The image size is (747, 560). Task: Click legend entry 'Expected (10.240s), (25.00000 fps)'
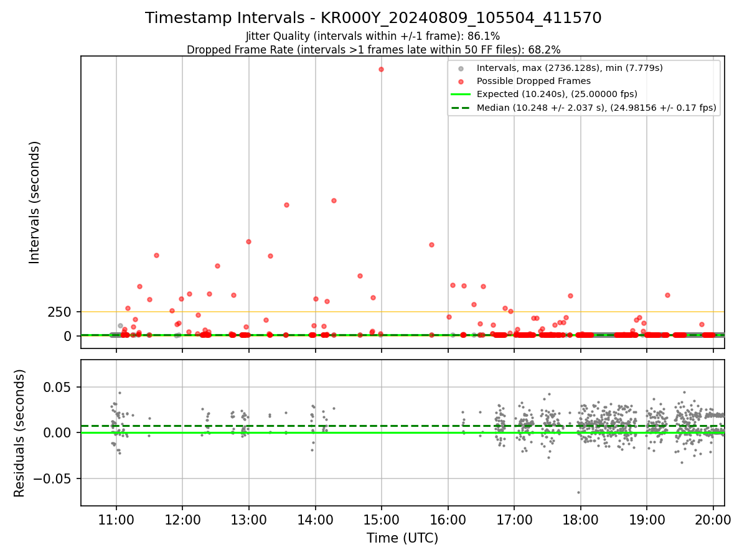pos(557,95)
